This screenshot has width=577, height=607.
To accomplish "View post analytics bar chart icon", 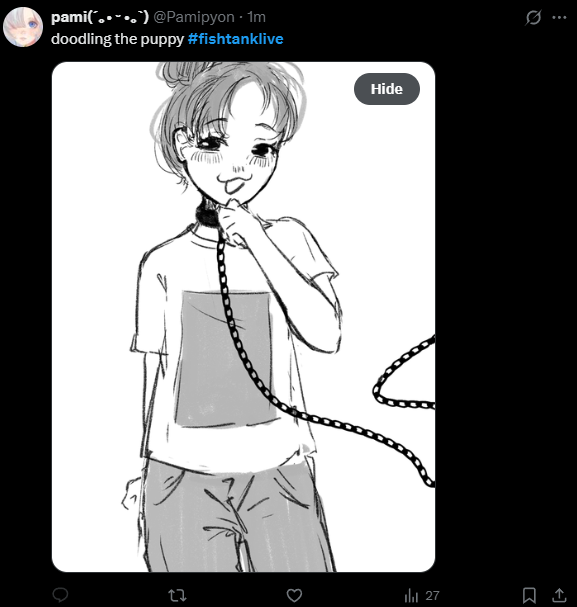I will pos(411,595).
